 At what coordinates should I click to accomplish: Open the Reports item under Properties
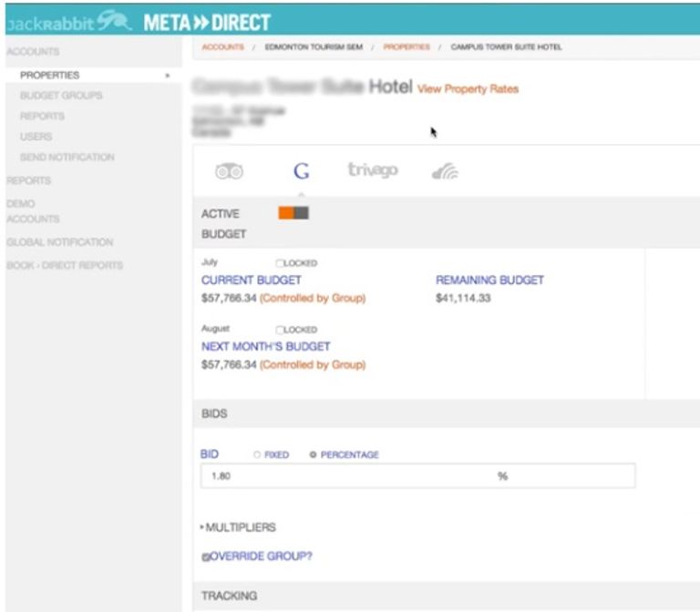click(x=43, y=116)
